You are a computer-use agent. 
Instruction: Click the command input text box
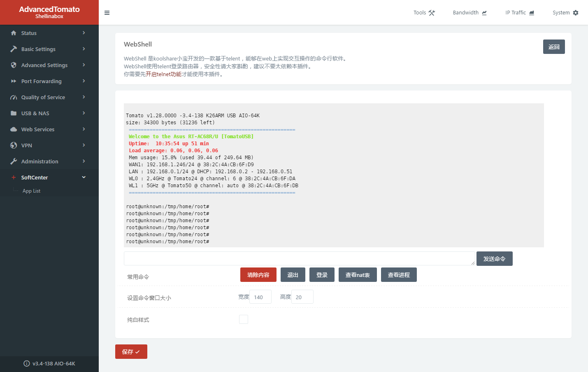pyautogui.click(x=299, y=258)
